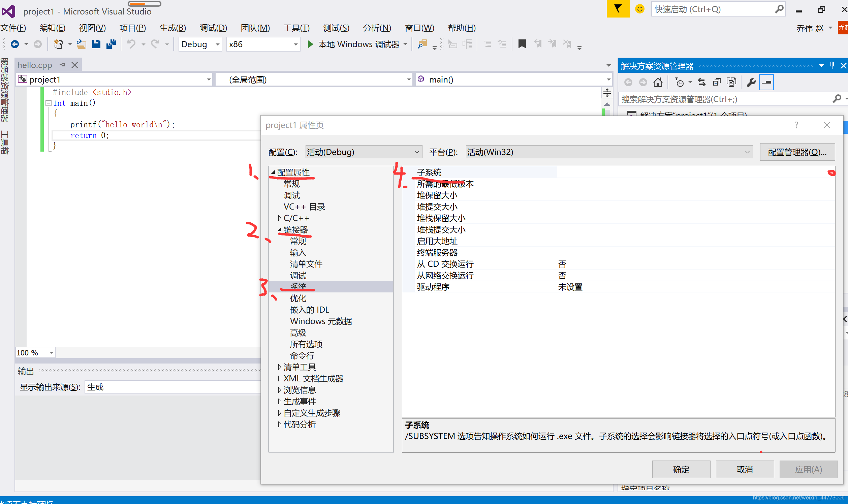The height and width of the screenshot is (504, 848).
Task: Select the 输入 tree item under 链接器
Action: [298, 252]
